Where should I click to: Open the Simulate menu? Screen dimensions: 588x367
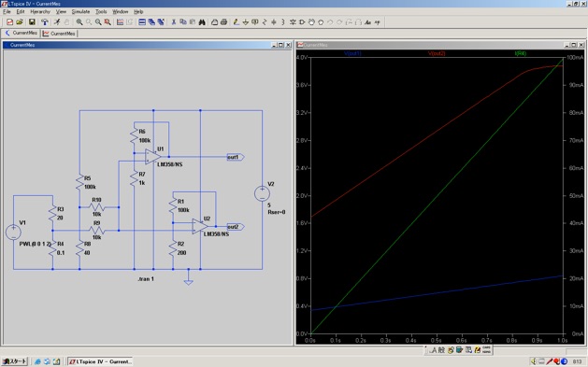[80, 11]
